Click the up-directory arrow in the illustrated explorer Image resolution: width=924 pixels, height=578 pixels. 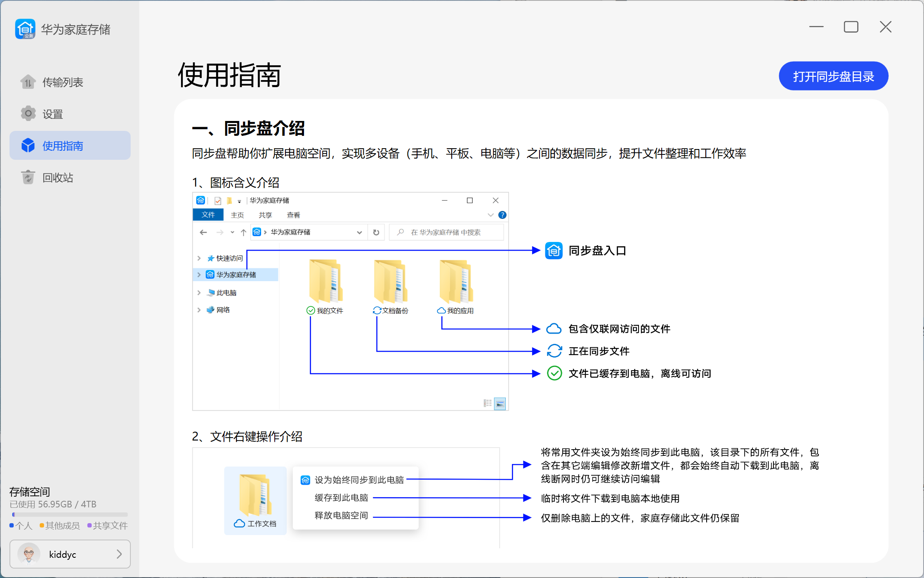(x=243, y=232)
